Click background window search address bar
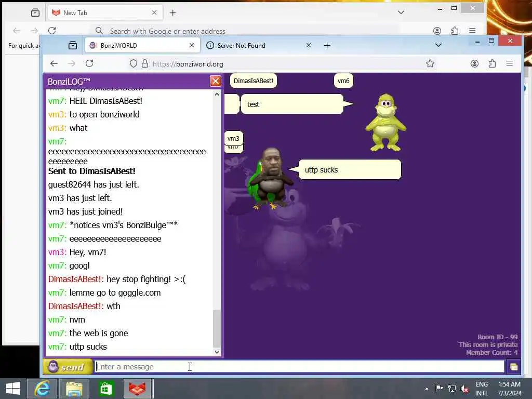This screenshot has width=532, height=399. pos(244,31)
